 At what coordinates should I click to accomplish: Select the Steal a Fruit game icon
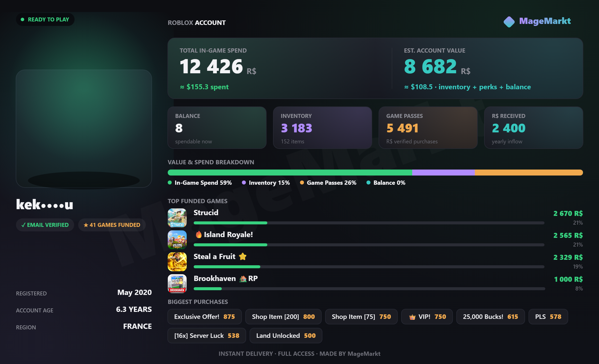click(x=177, y=262)
